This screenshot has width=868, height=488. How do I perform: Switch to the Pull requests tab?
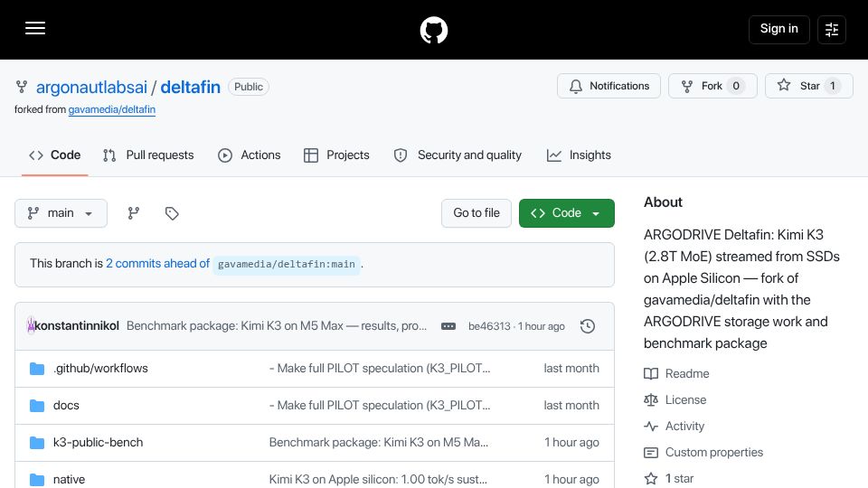[148, 155]
